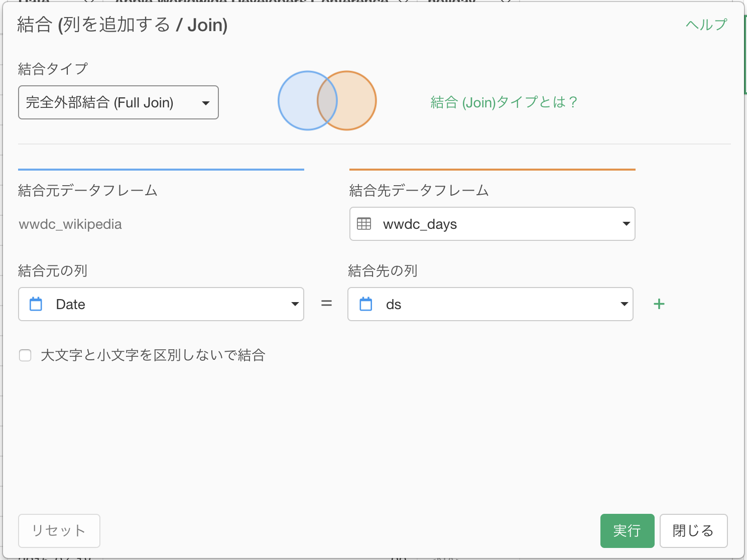Expand the wwdc_days data frame dropdown arrow
This screenshot has height=560, width=747.
click(626, 224)
